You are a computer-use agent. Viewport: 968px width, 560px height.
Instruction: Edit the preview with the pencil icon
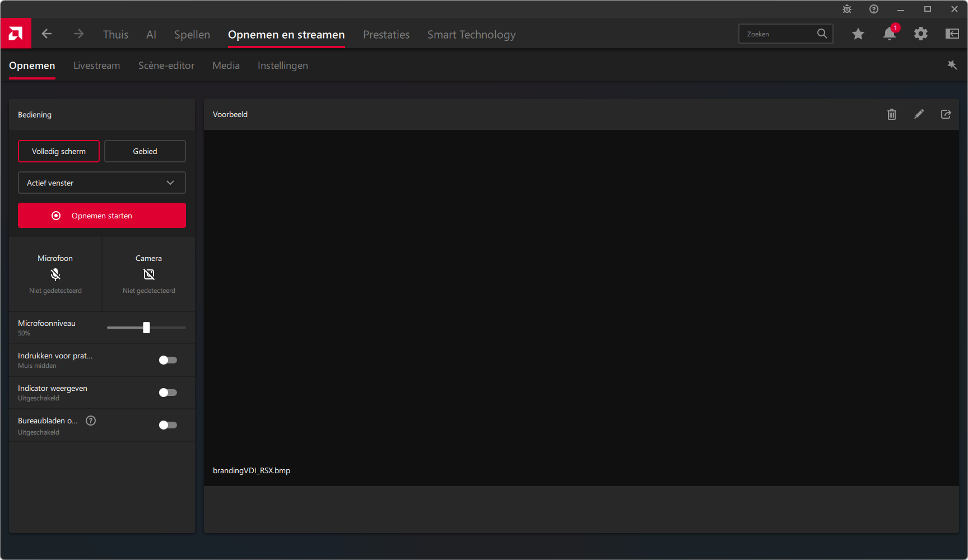(919, 115)
